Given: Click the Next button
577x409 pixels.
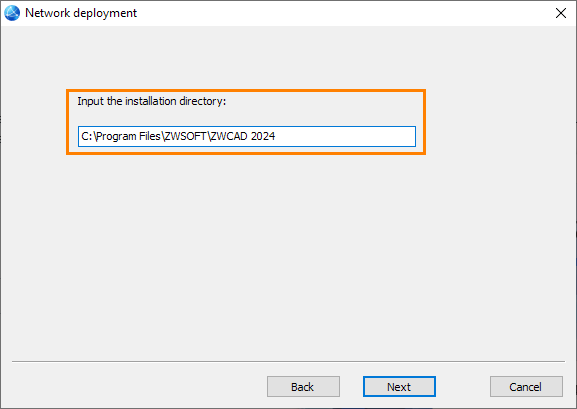Looking at the screenshot, I should click(x=399, y=387).
